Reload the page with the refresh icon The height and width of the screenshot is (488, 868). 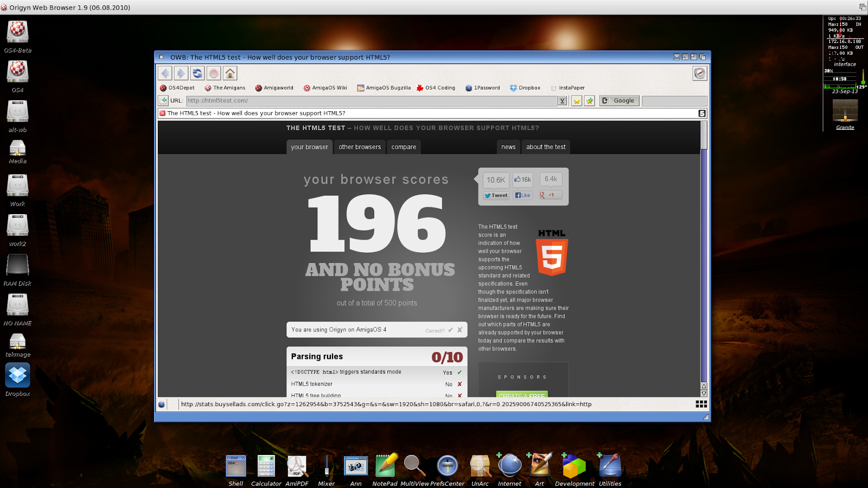[x=197, y=73]
